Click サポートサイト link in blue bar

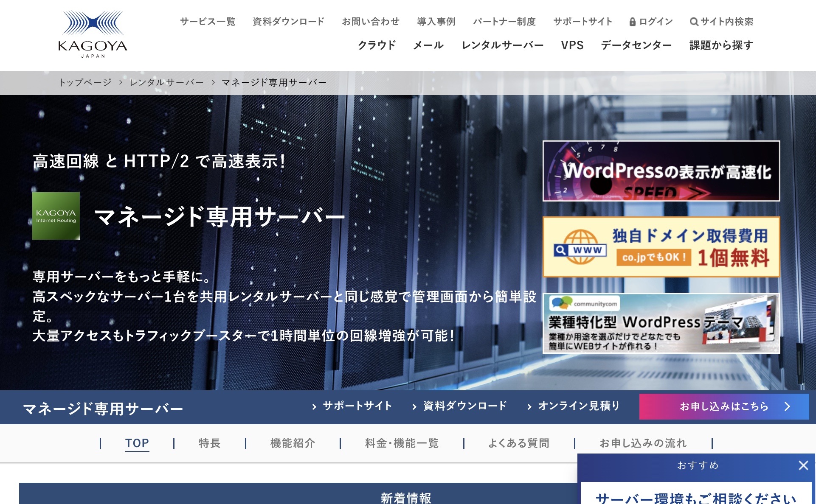pos(357,406)
